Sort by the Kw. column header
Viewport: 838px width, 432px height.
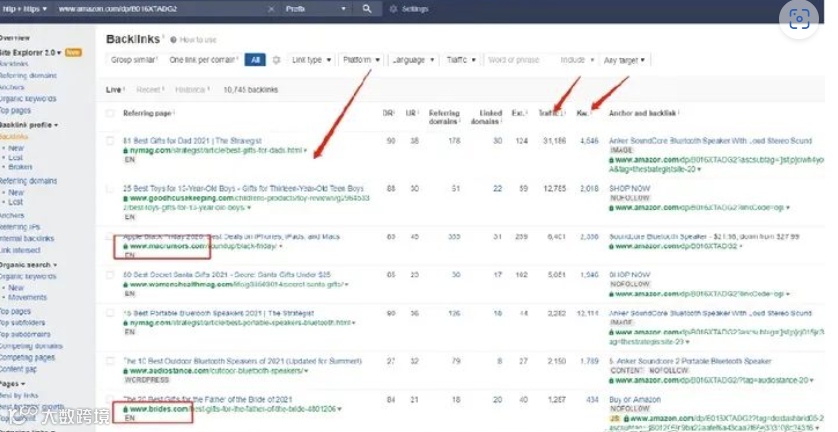584,113
